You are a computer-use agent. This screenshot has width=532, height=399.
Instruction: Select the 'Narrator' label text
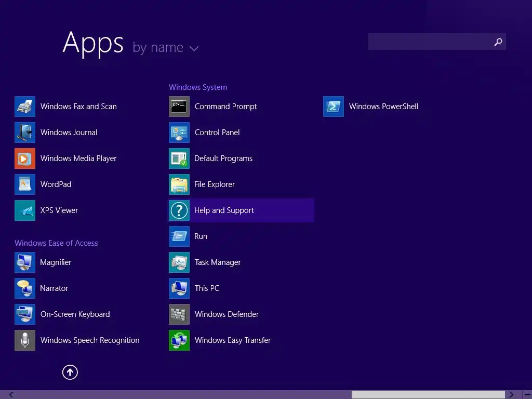54,288
